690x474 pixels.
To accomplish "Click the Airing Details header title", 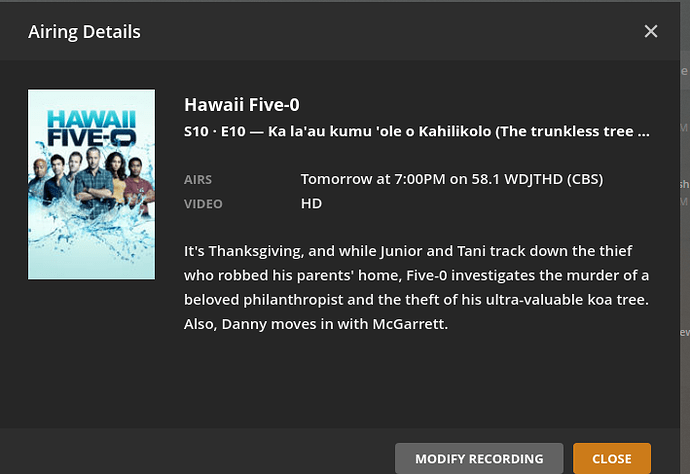I will (x=83, y=32).
